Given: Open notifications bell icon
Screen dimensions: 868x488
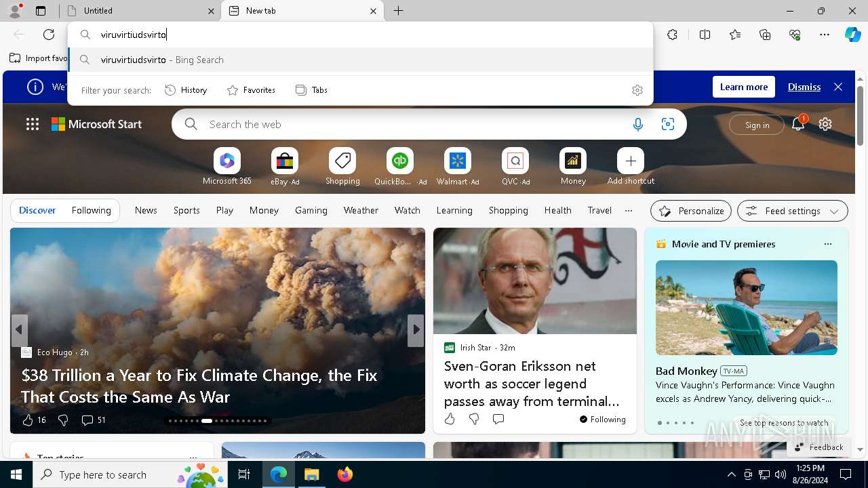Looking at the screenshot, I should coord(798,123).
